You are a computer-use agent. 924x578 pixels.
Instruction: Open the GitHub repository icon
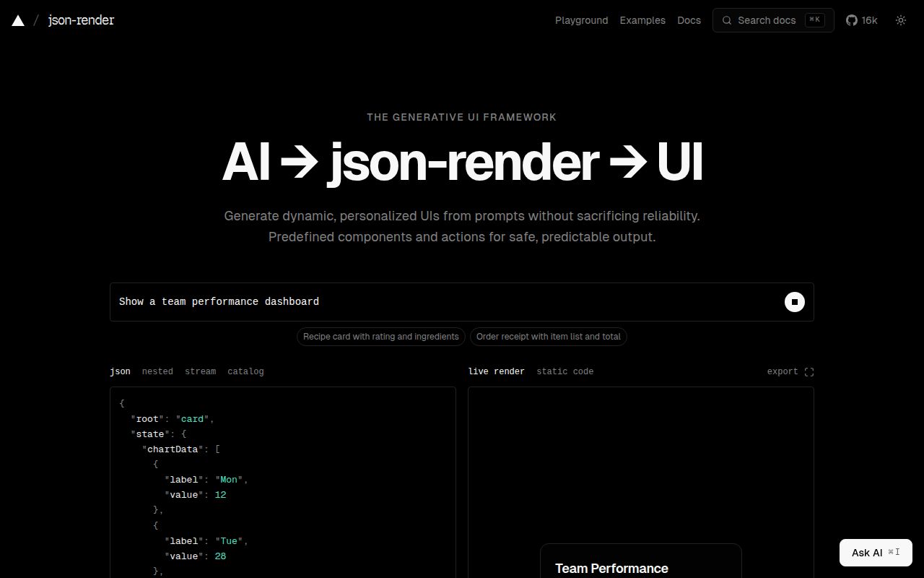pyautogui.click(x=852, y=20)
